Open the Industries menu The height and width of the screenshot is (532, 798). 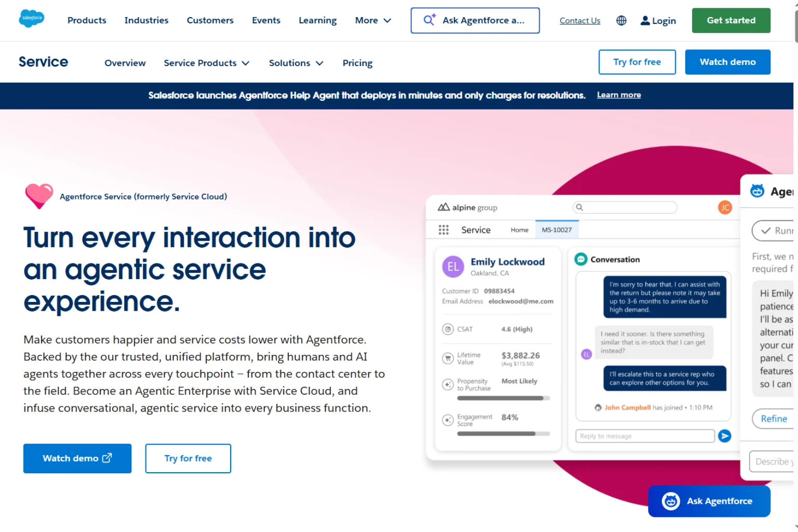click(147, 20)
